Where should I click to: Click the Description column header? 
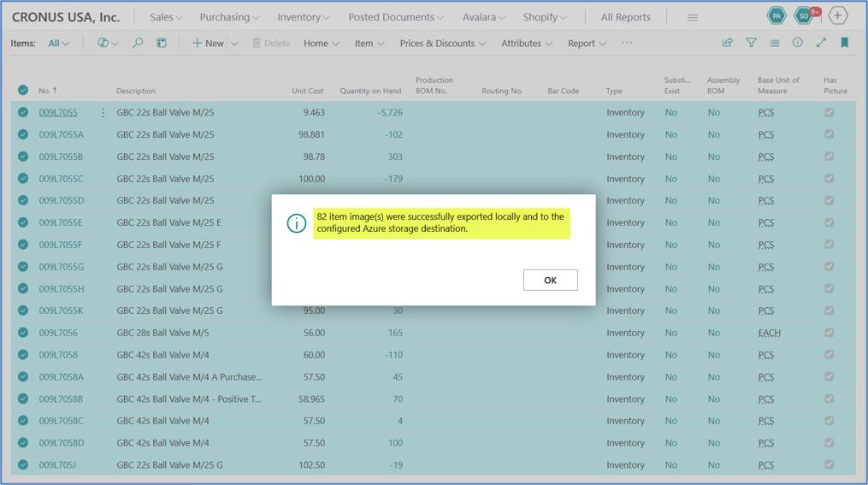pyautogui.click(x=136, y=91)
